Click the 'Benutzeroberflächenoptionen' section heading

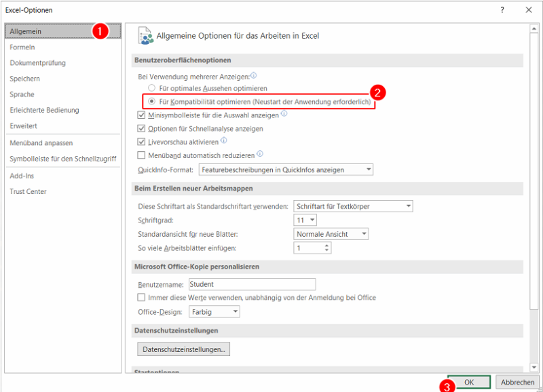[183, 60]
